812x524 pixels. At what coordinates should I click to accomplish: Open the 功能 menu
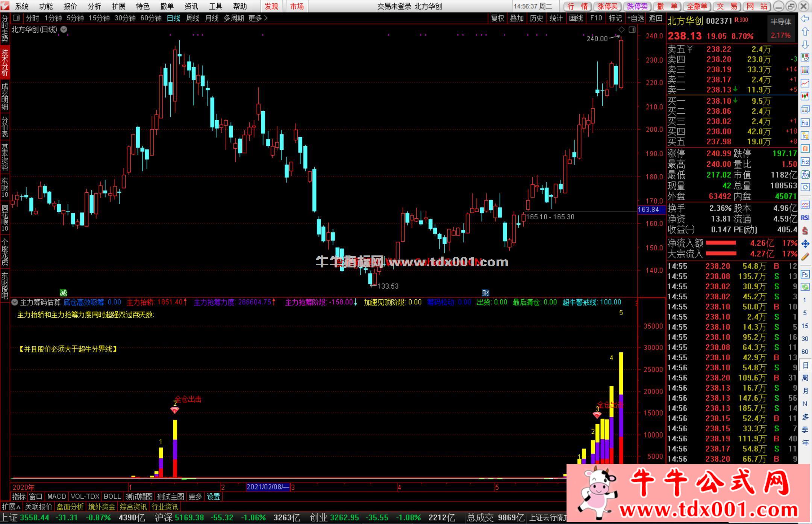coord(46,6)
